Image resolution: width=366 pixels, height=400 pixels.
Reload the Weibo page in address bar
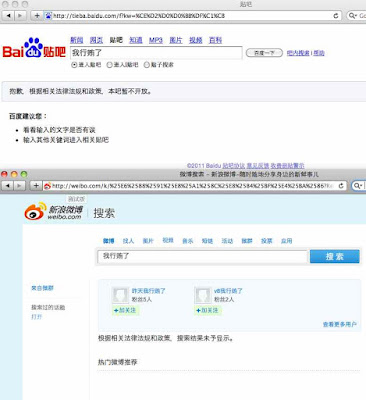(341, 186)
